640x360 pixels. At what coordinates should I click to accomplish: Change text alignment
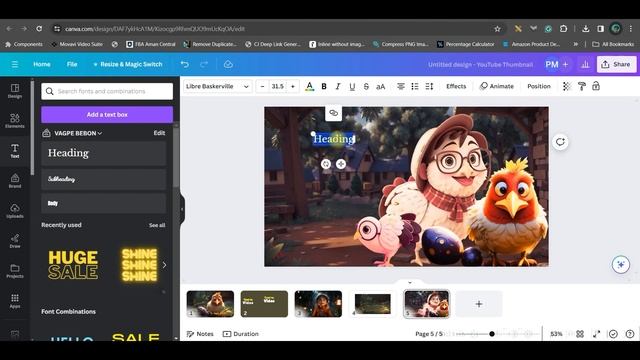pos(401,87)
